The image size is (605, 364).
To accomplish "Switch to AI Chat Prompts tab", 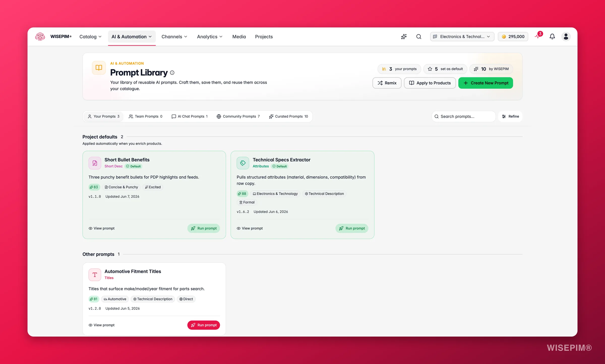I will [190, 116].
